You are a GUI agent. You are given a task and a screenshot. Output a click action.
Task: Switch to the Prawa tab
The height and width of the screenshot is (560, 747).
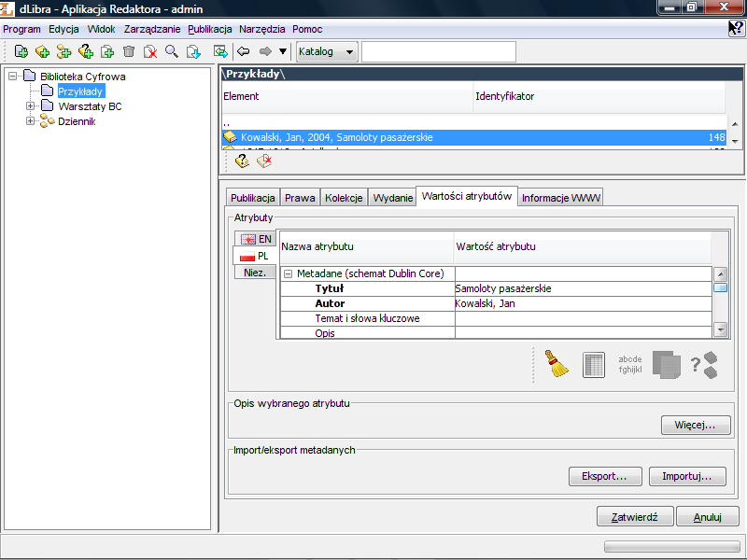coord(300,198)
